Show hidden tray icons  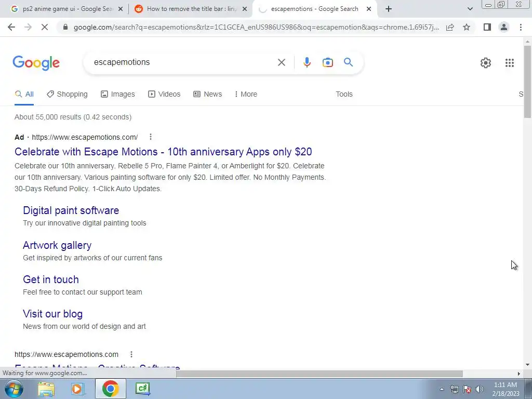tap(442, 390)
